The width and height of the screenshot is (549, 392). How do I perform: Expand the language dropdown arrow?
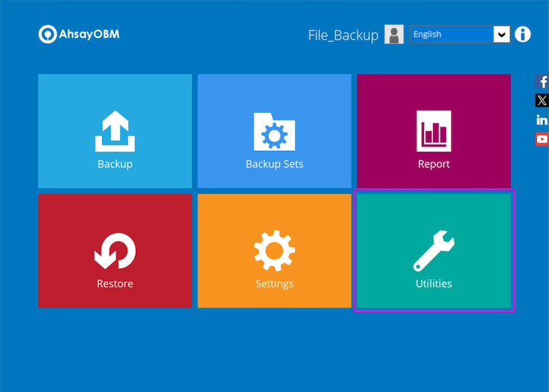point(501,34)
